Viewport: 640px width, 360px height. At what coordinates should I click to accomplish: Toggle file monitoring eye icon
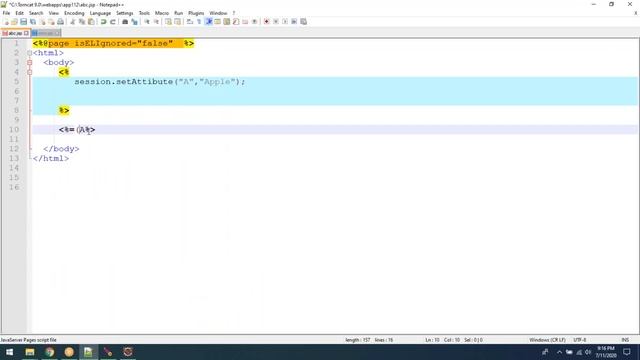pyautogui.click(x=254, y=22)
